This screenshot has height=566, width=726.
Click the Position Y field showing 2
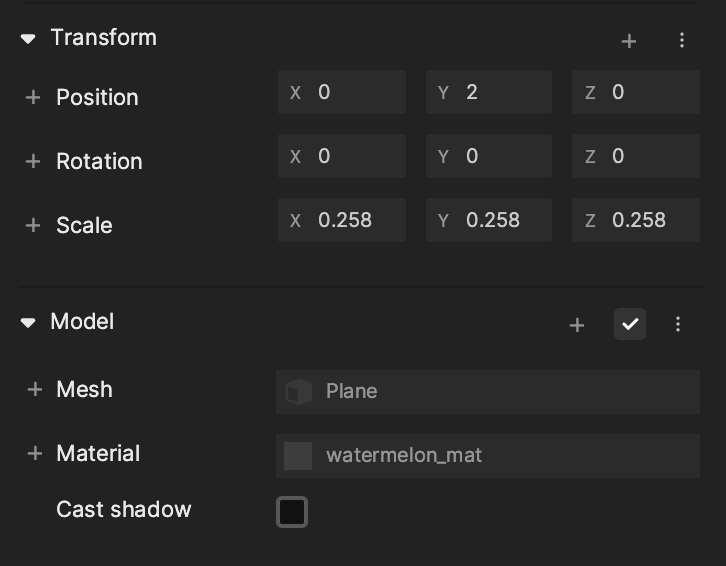pyautogui.click(x=488, y=92)
